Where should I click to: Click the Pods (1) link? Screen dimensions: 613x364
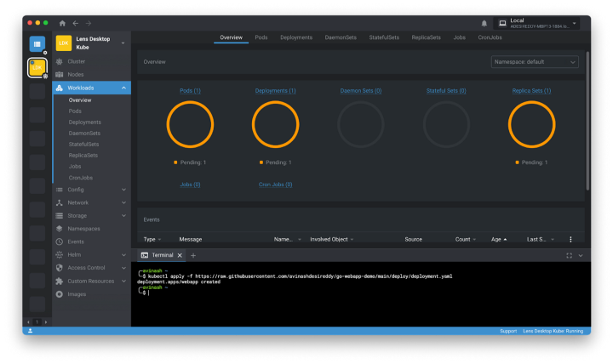pos(190,91)
